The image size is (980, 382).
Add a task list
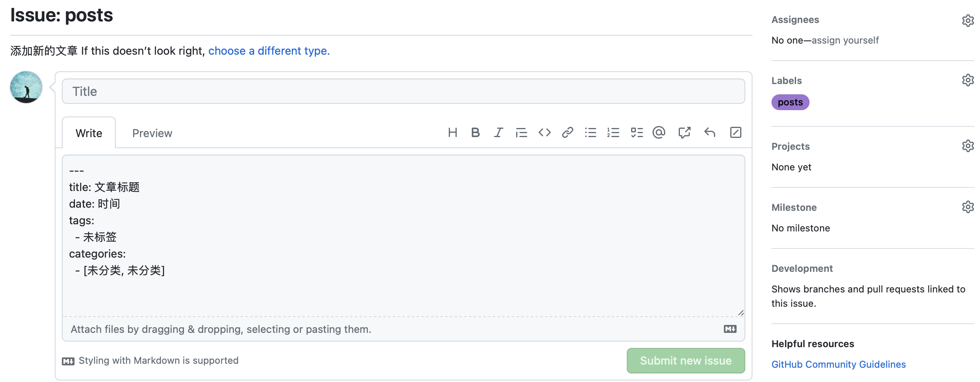tap(637, 132)
